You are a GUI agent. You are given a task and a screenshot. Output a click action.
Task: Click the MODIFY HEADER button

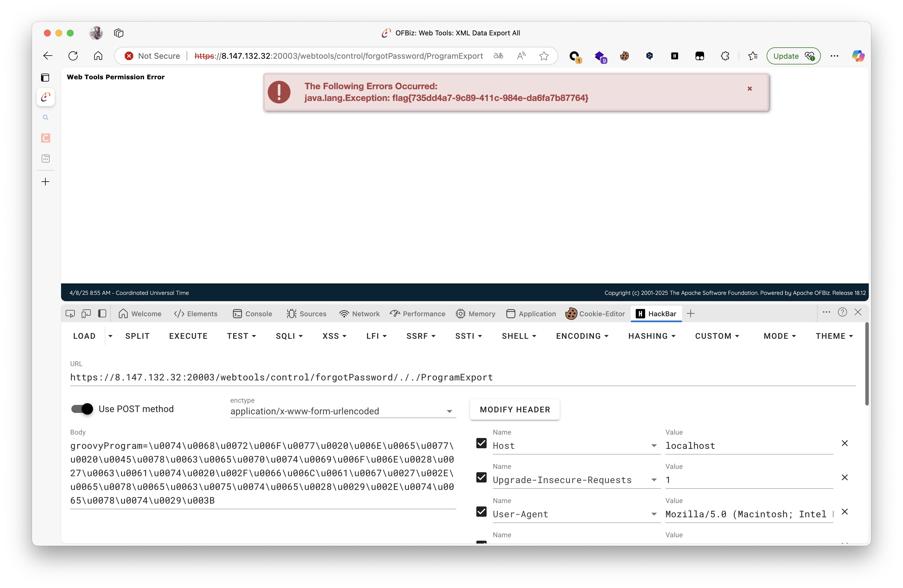click(x=515, y=409)
